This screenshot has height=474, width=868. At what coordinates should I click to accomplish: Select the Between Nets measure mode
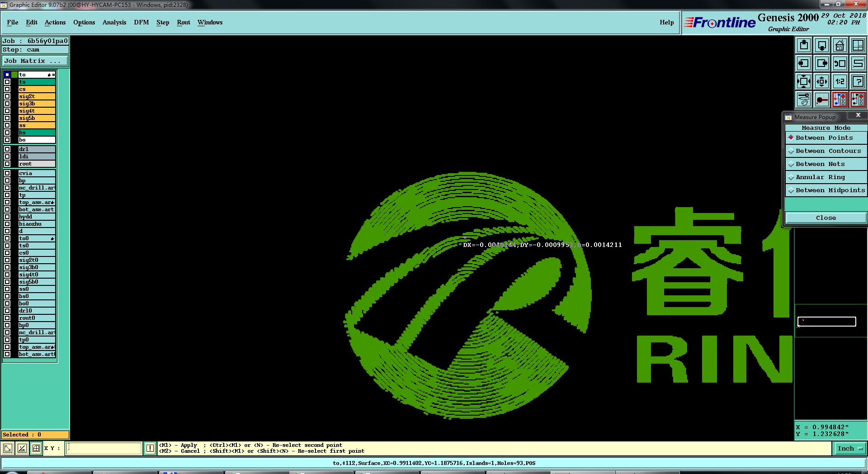click(x=826, y=164)
